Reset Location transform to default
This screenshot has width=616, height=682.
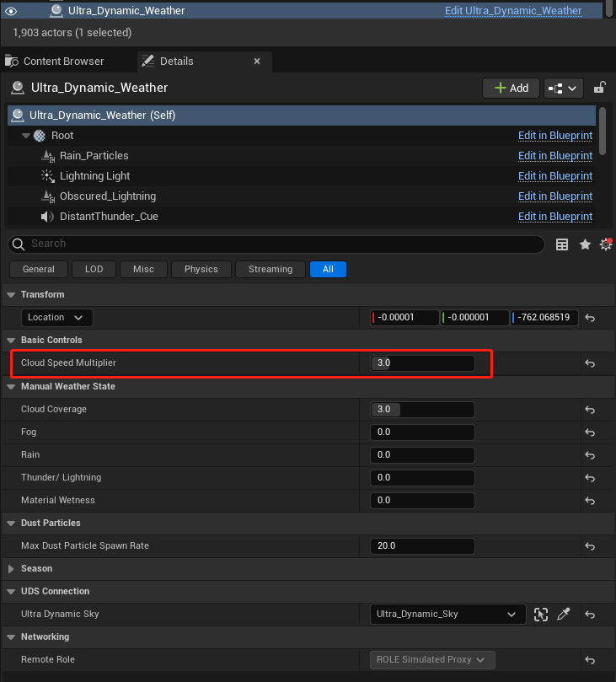click(590, 318)
